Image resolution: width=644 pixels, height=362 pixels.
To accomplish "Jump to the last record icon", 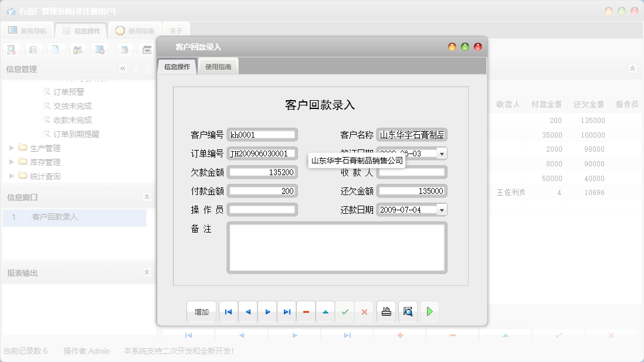I will [x=287, y=312].
